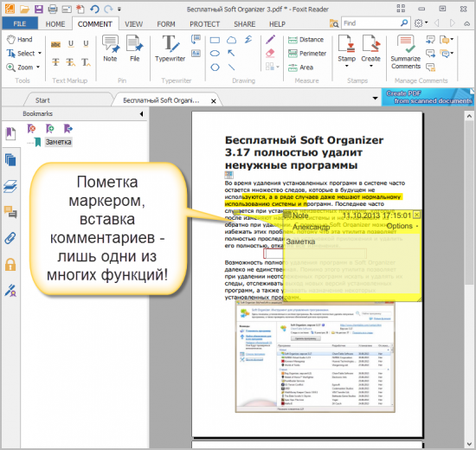Open the FILE menu

tap(20, 23)
